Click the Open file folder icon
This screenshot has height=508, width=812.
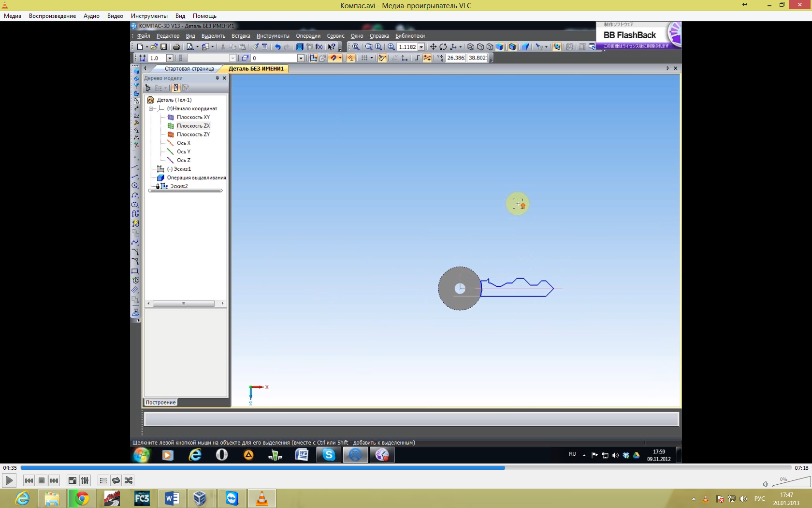click(154, 47)
